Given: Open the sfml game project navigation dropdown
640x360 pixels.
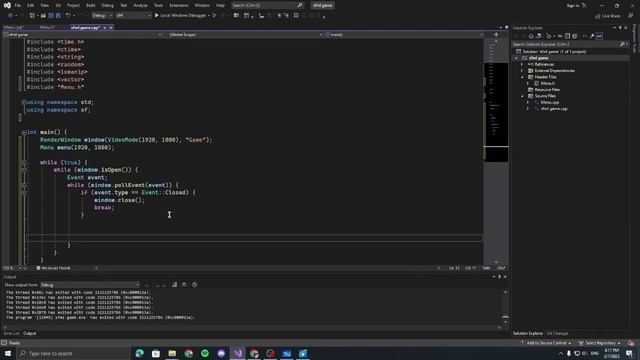Looking at the screenshot, I should [82, 35].
